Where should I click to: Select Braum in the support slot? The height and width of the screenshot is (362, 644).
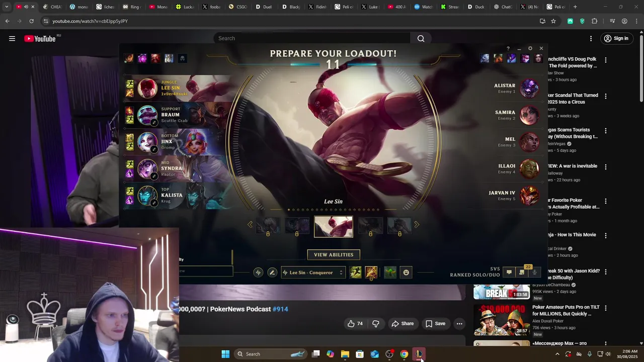click(x=147, y=115)
